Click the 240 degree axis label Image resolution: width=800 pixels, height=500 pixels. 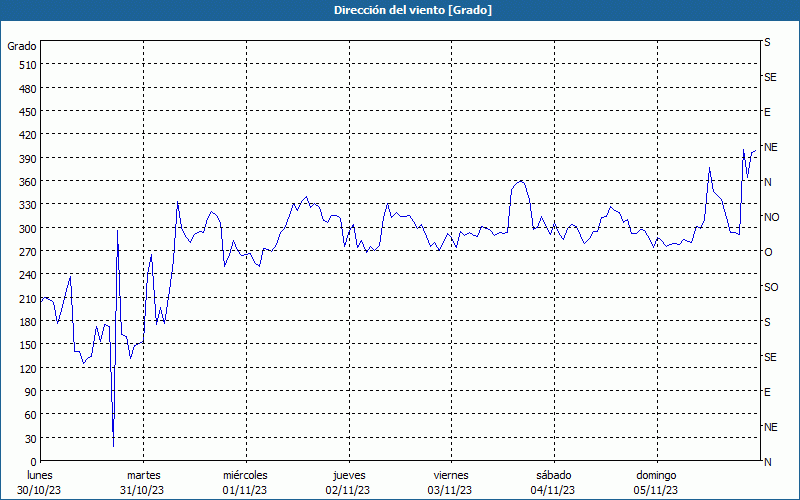coord(28,276)
